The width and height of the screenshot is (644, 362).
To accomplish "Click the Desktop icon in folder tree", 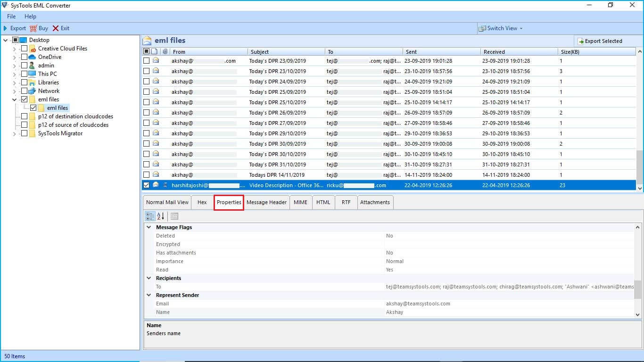I will click(23, 40).
